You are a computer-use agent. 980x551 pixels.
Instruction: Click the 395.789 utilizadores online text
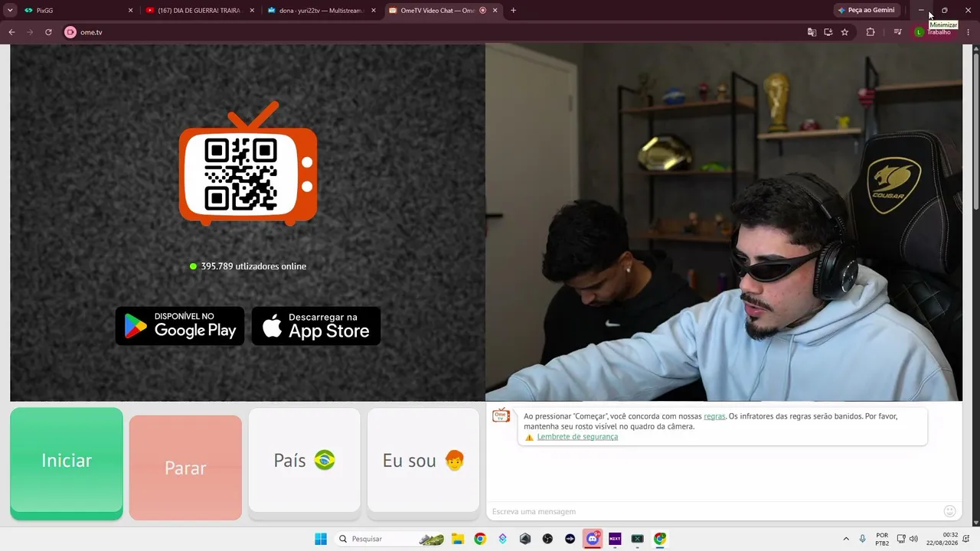pyautogui.click(x=253, y=266)
